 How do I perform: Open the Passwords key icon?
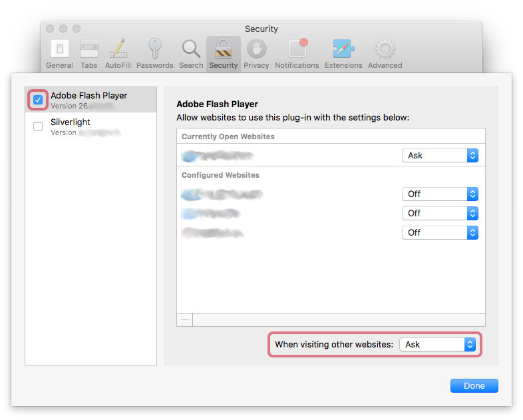[154, 49]
